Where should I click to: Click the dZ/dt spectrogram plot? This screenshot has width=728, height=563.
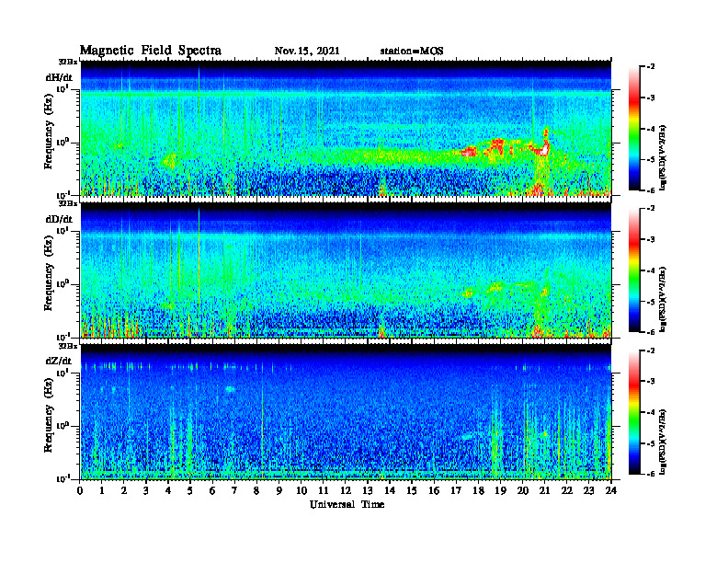pyautogui.click(x=346, y=412)
